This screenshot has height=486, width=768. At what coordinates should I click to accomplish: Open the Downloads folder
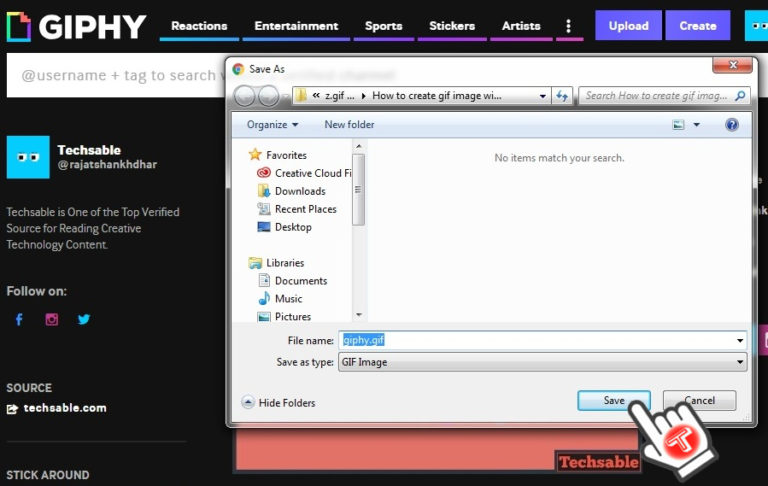coord(291,191)
